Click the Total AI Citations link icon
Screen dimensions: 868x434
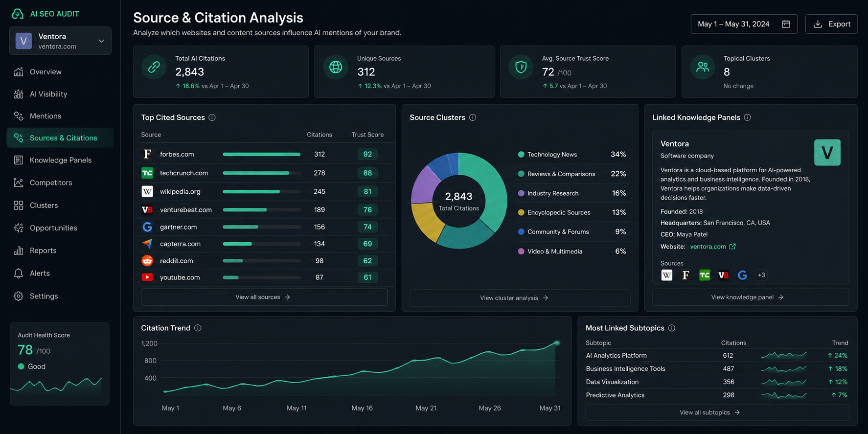click(154, 67)
